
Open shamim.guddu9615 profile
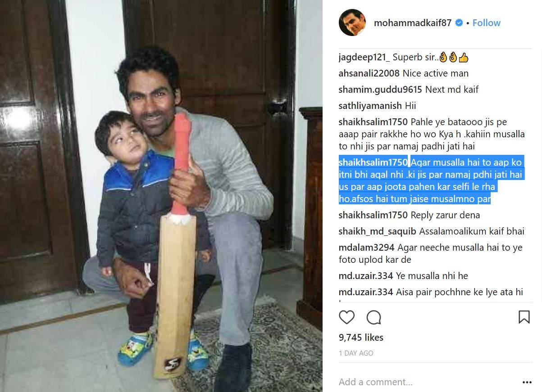pyautogui.click(x=380, y=90)
